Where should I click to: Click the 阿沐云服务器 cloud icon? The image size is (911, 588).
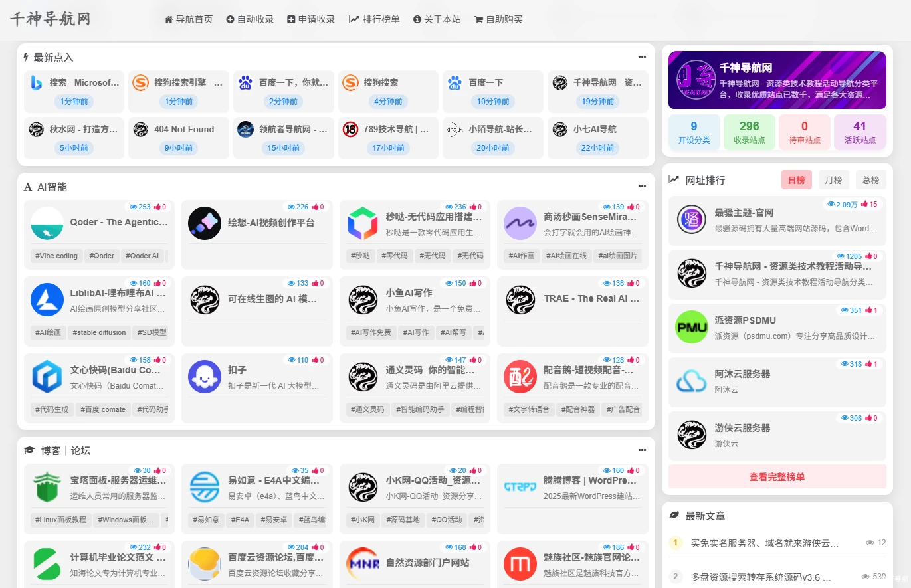tap(691, 381)
